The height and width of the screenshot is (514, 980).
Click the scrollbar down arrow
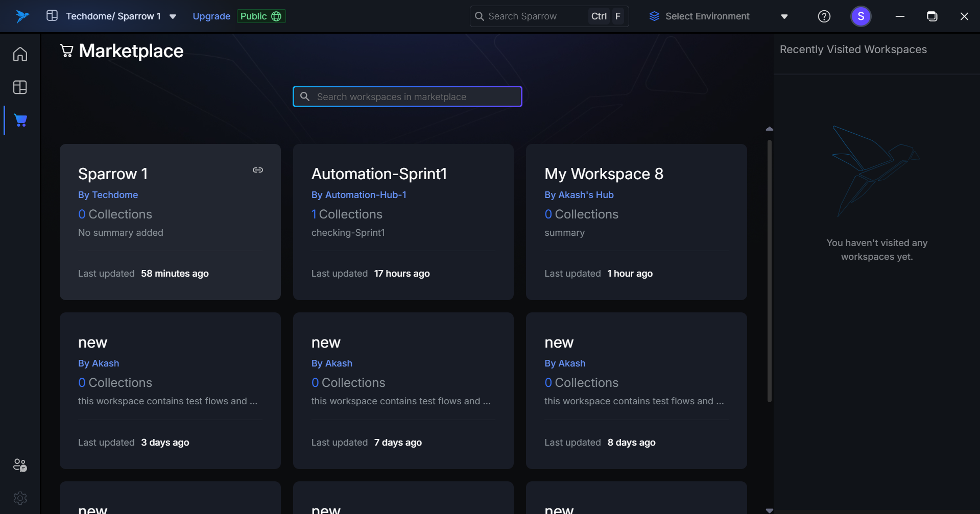[769, 510]
